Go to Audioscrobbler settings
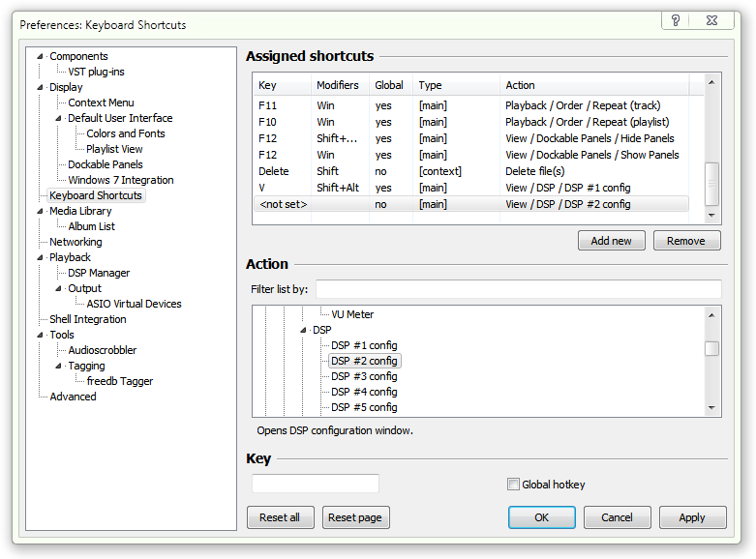 click(x=102, y=350)
